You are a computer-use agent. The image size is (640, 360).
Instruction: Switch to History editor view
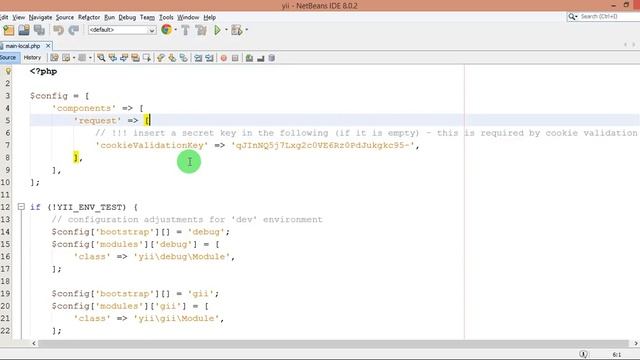click(32, 58)
